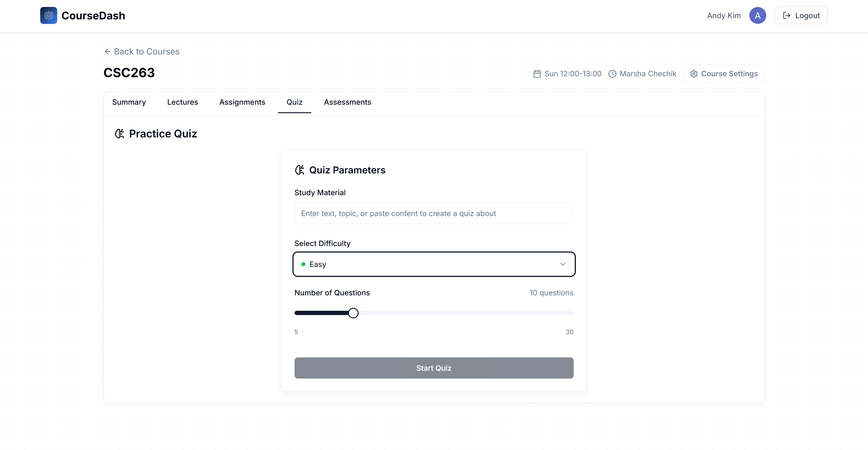Click the clock icon beside Marsha Chechik
Screen dimensions: 868x450
tap(612, 74)
